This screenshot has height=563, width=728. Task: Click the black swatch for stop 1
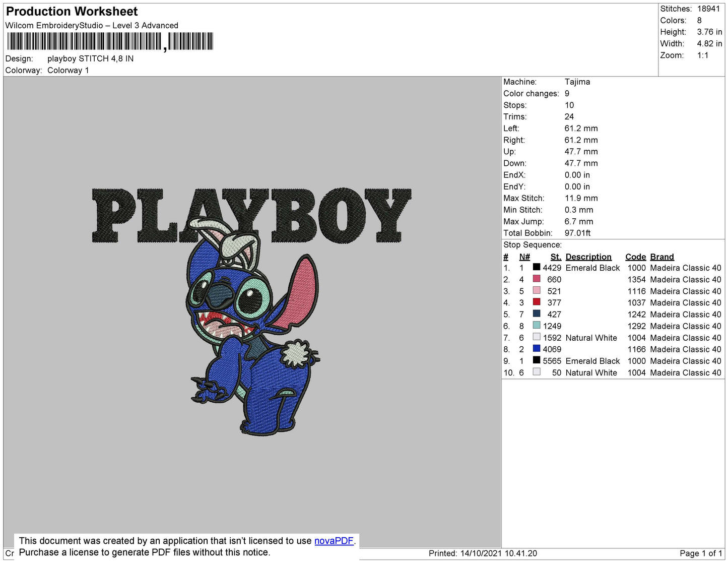tap(537, 268)
